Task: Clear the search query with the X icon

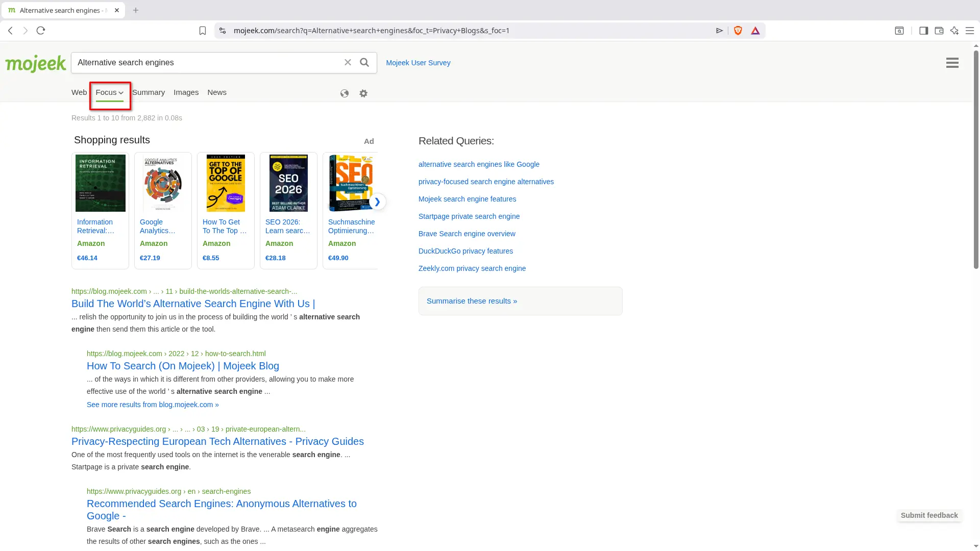Action: click(348, 62)
